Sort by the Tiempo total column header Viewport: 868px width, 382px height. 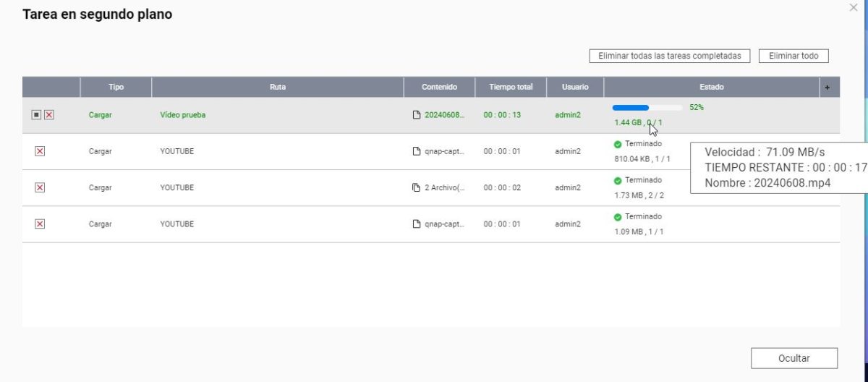511,87
